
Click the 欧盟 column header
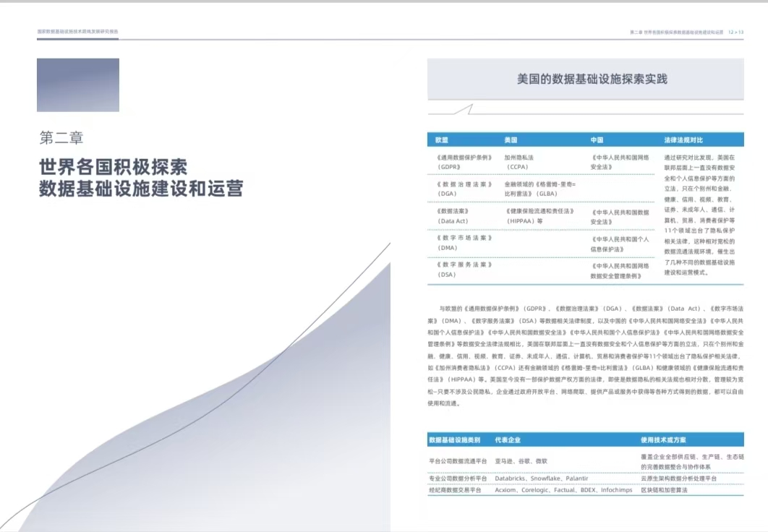point(442,140)
